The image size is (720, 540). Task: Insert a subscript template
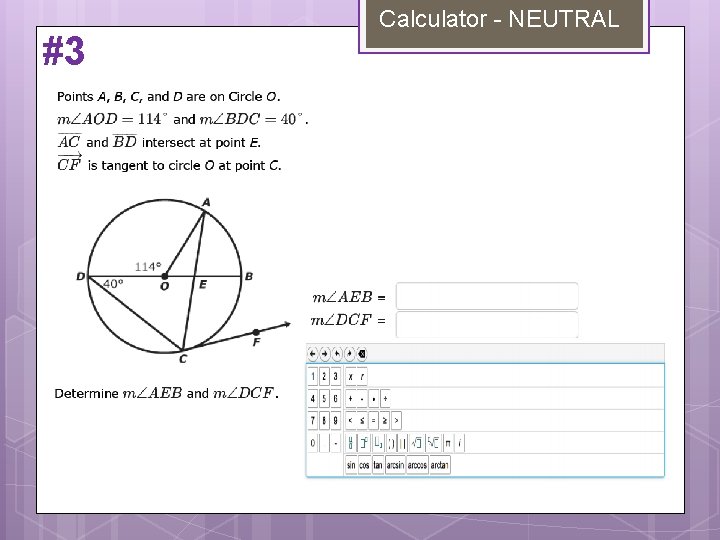coord(378,443)
